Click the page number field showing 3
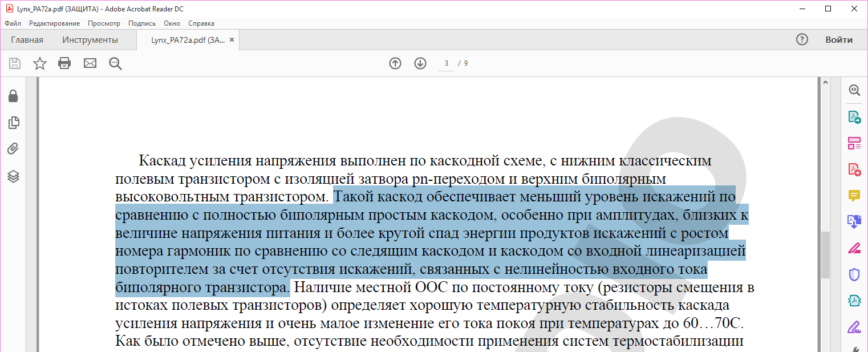Screen dimensions: 868x352 click(447, 63)
